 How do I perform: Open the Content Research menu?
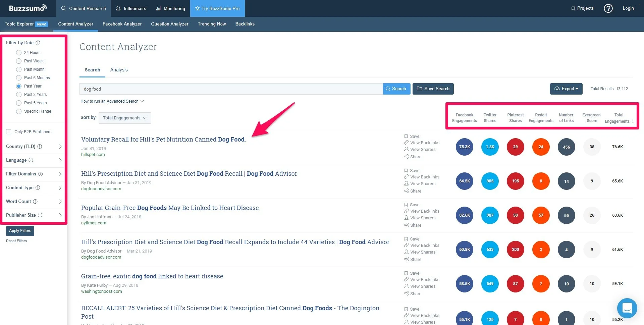[x=84, y=8]
